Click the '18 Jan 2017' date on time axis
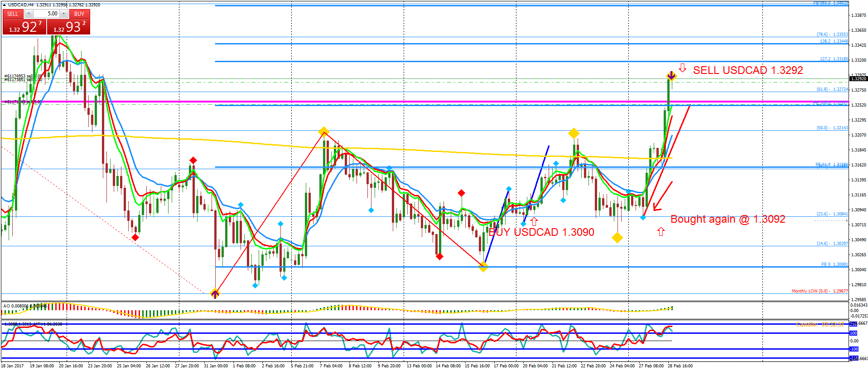 click(x=12, y=366)
